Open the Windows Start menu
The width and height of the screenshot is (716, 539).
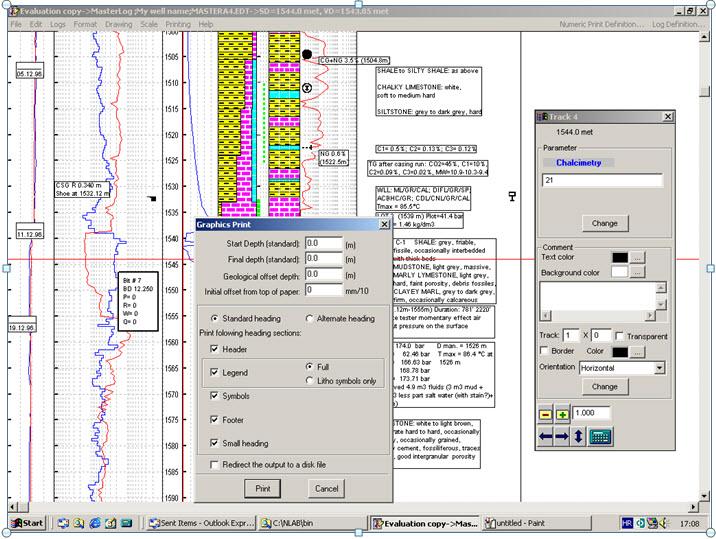27,523
